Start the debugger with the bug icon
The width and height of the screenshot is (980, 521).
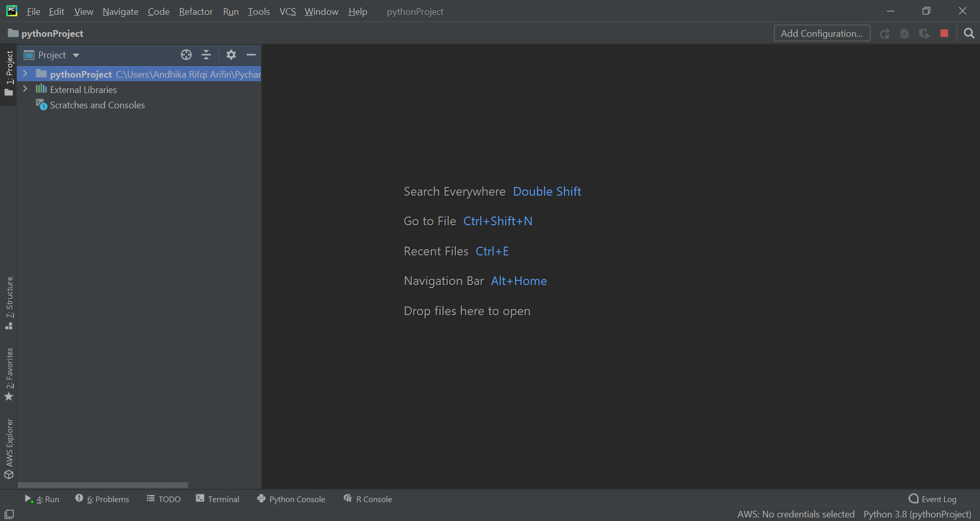coord(904,33)
